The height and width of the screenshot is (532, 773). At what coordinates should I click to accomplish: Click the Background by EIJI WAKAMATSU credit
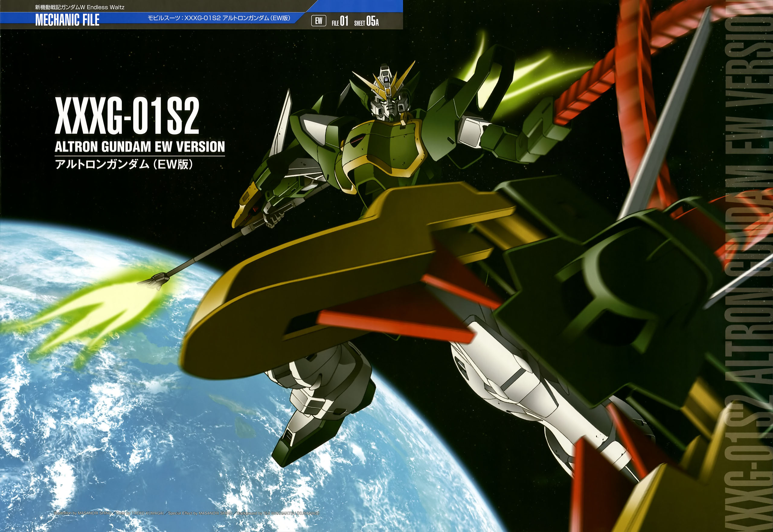pyautogui.click(x=278, y=513)
